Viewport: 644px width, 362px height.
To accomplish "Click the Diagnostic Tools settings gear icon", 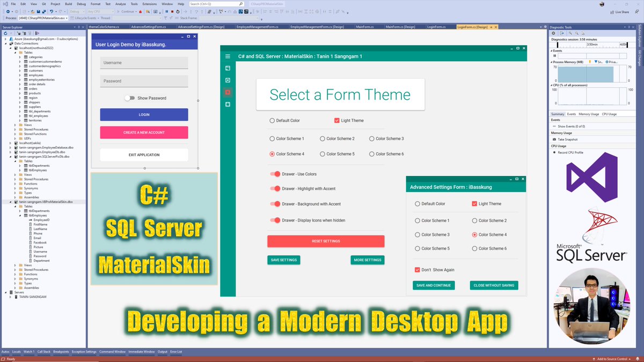I will pyautogui.click(x=553, y=33).
